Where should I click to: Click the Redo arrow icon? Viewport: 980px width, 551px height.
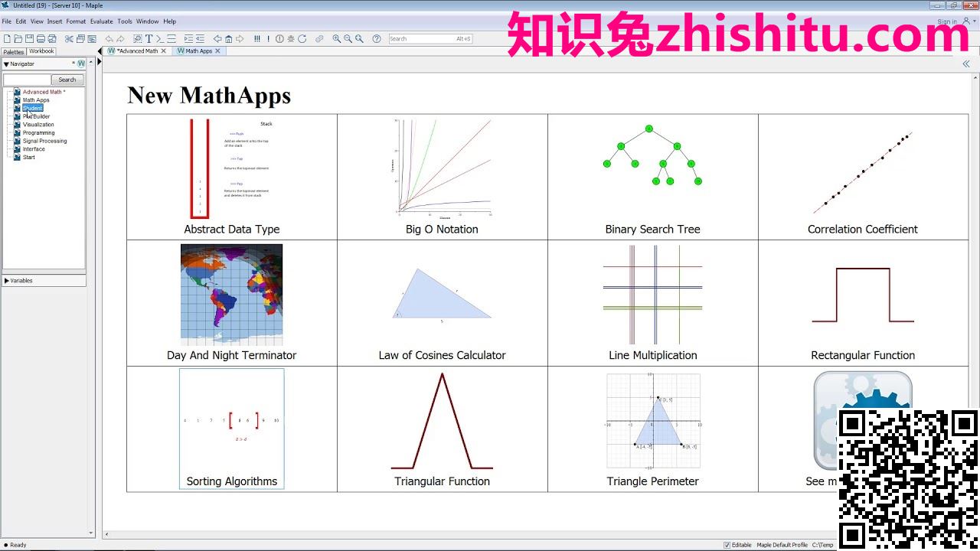[120, 38]
